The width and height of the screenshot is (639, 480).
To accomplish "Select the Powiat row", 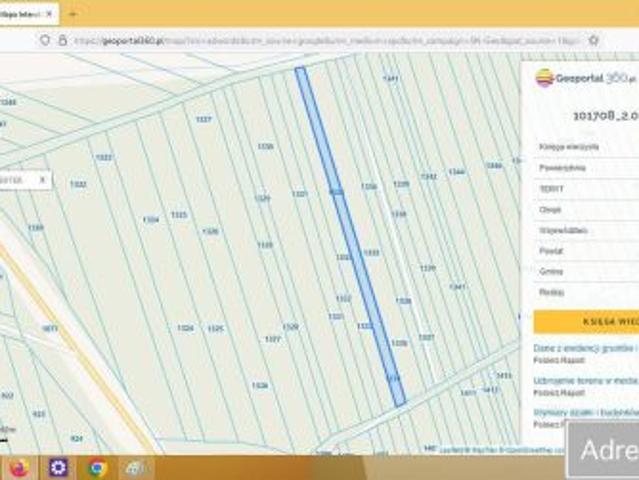I will (x=586, y=251).
